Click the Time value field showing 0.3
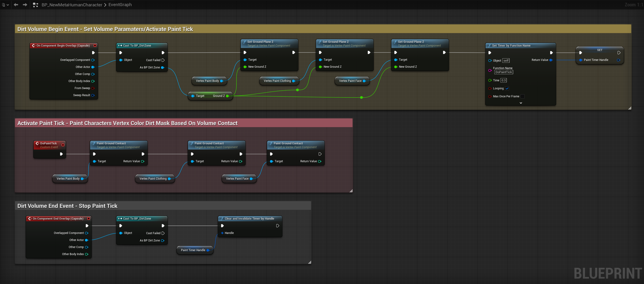This screenshot has height=284, width=644. pyautogui.click(x=504, y=80)
